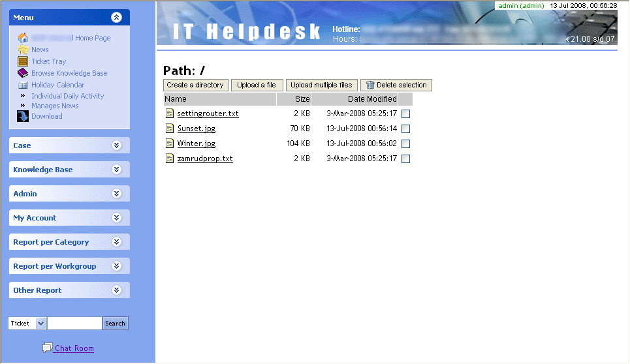
Task: Click the search text input field
Action: [x=74, y=324]
